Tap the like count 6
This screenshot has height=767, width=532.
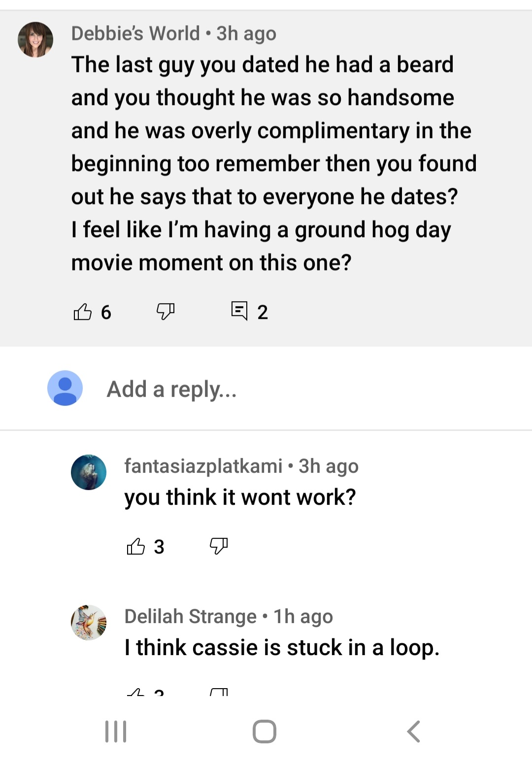pyautogui.click(x=106, y=312)
